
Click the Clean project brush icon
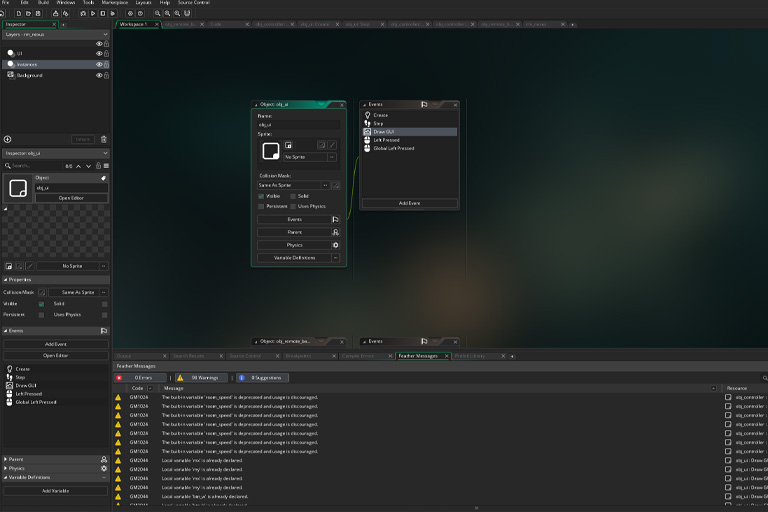point(113,13)
